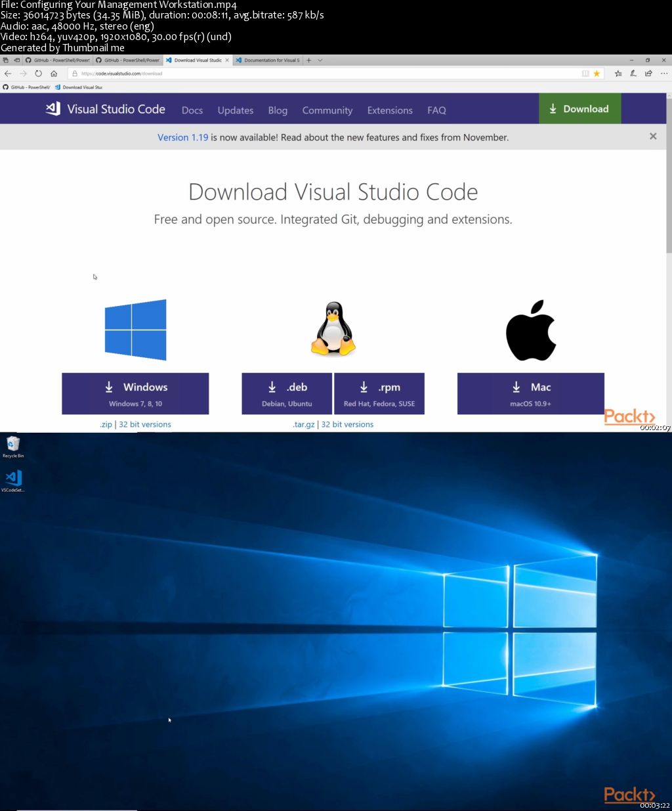Open the browser settings ellipsis menu
Screen dimensions: 672x811
click(x=663, y=74)
